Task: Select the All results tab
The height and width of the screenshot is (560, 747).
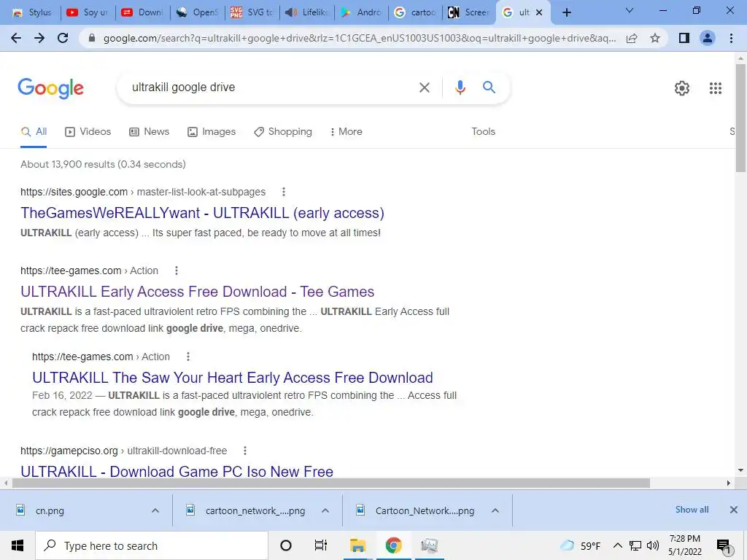Action: click(x=34, y=132)
